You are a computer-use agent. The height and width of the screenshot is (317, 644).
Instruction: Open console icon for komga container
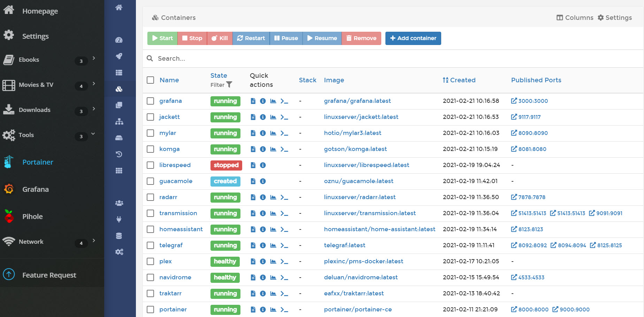[x=284, y=149]
